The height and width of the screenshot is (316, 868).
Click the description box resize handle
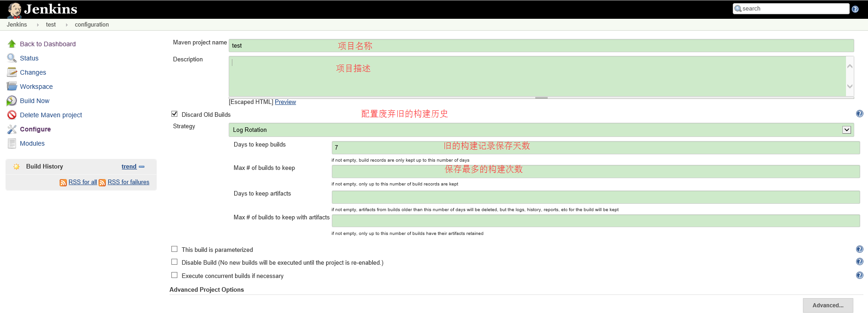click(x=541, y=98)
